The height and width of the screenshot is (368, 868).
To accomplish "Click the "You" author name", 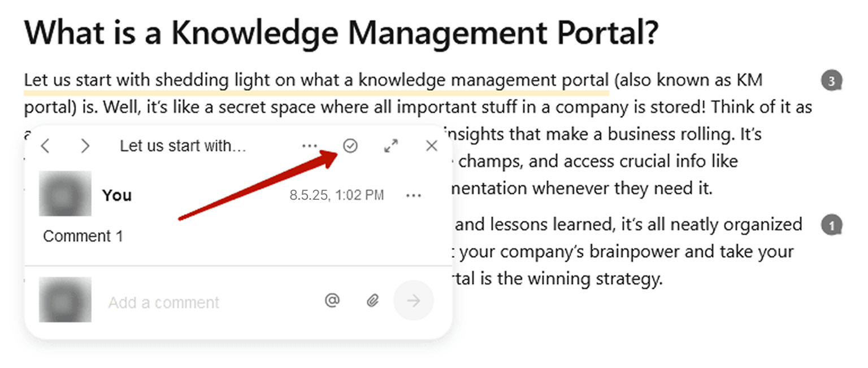I will [x=117, y=195].
